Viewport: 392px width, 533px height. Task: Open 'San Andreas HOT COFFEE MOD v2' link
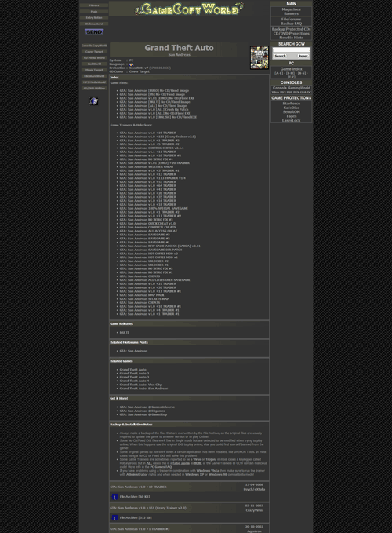pos(149,254)
